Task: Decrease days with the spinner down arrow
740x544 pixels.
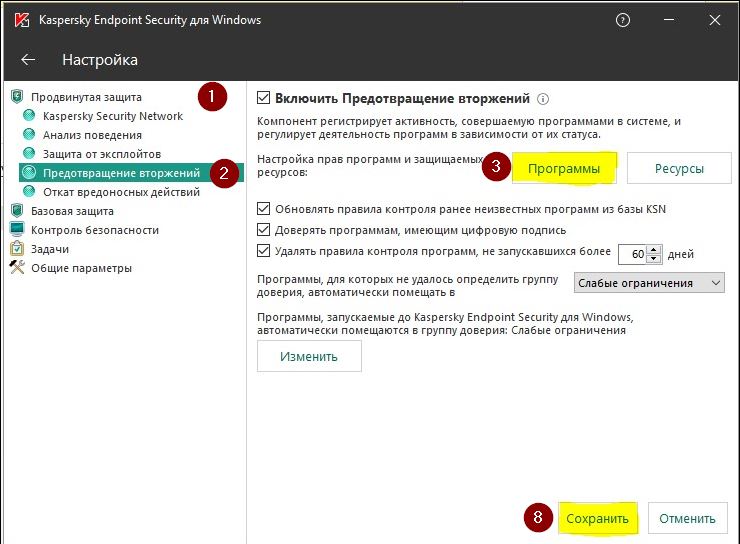Action: [654, 259]
